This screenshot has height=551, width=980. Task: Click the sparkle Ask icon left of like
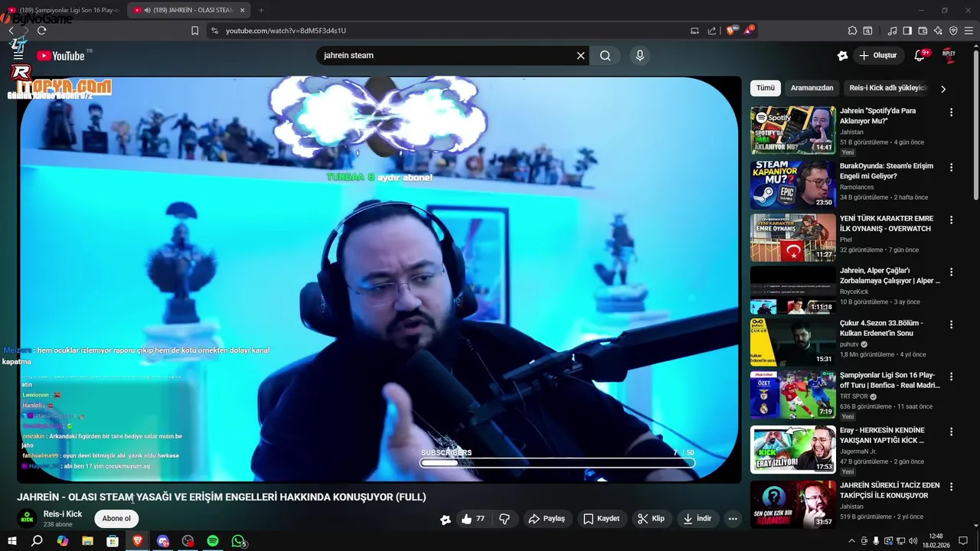[x=446, y=519]
